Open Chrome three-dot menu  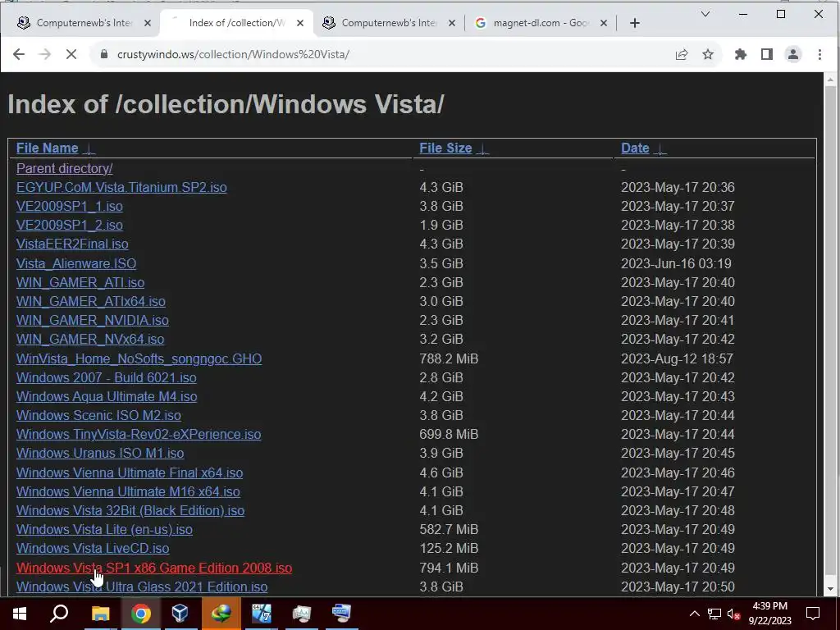pyautogui.click(x=819, y=54)
